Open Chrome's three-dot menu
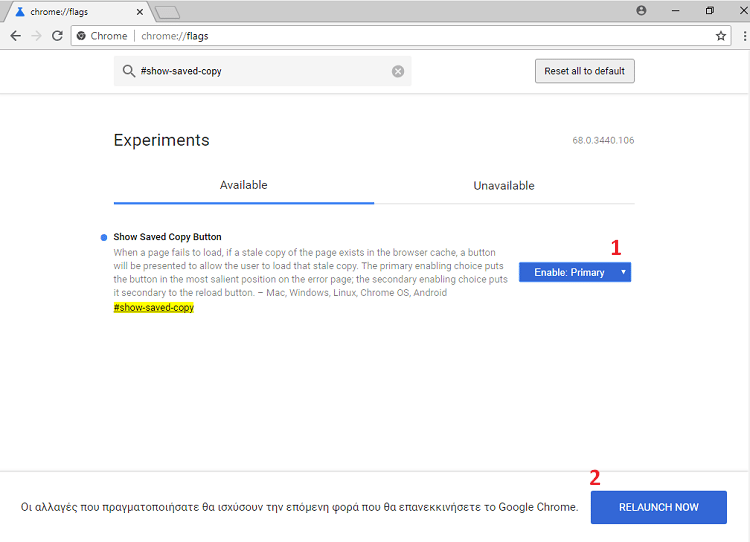Screen dimensions: 750x542 pos(744,36)
